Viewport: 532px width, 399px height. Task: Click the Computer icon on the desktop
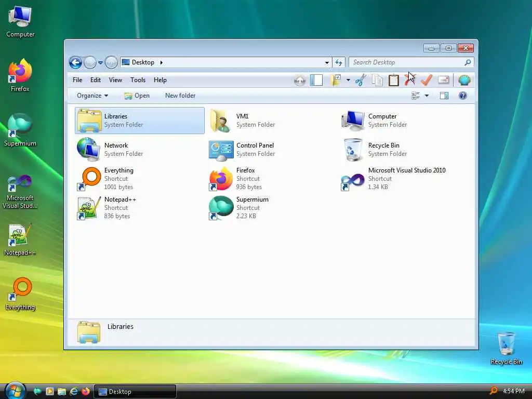pyautogui.click(x=20, y=21)
